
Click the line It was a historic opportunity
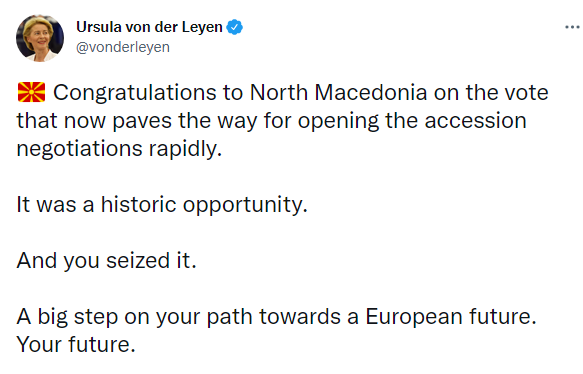(x=162, y=204)
